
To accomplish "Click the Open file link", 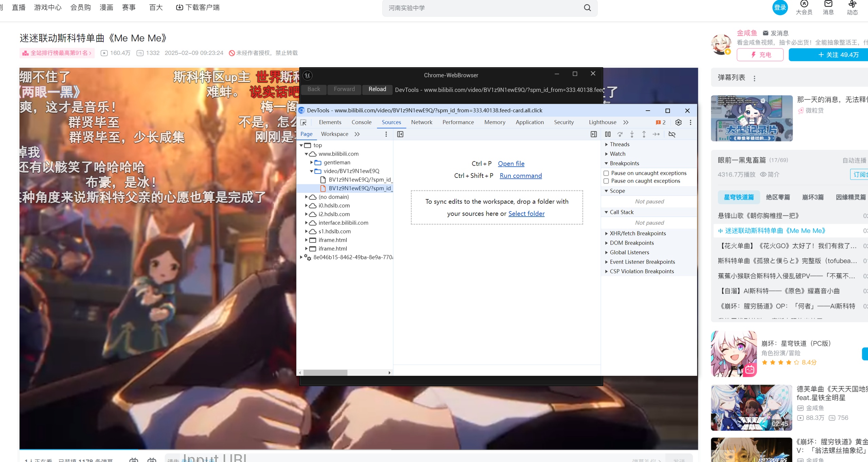I will [x=511, y=164].
